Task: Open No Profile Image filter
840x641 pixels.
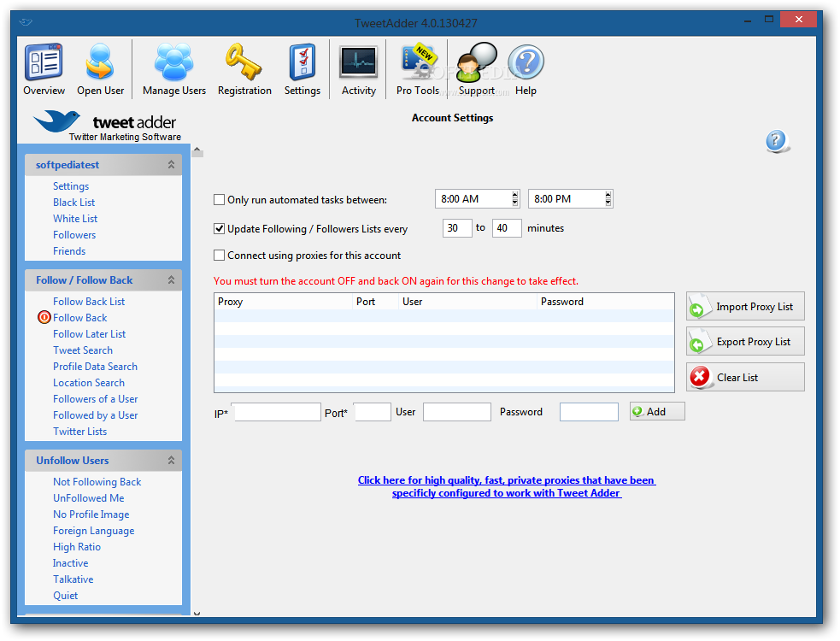Action: (91, 514)
